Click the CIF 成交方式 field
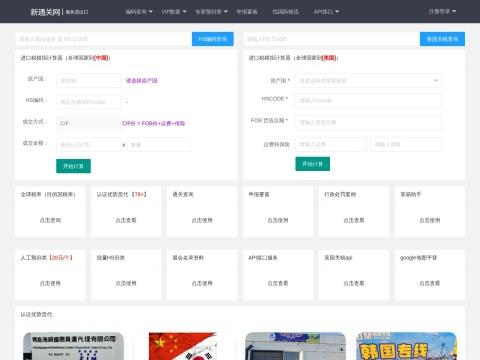 point(88,123)
